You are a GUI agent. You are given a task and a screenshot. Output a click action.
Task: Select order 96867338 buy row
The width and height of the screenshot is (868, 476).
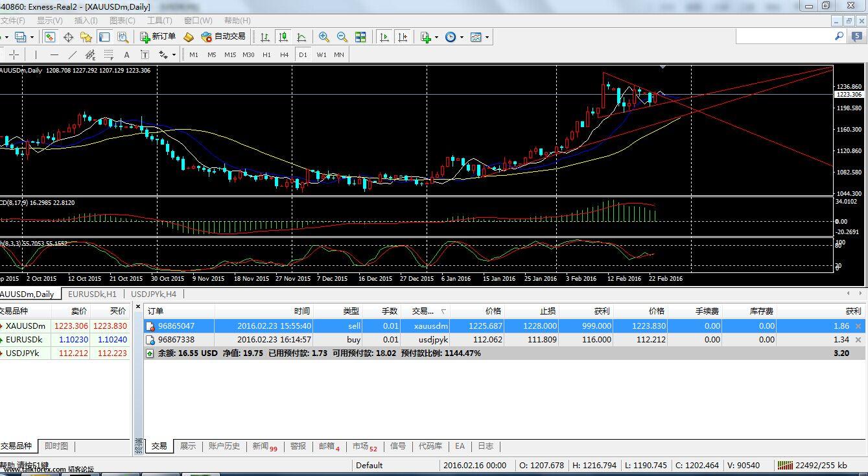coord(504,340)
